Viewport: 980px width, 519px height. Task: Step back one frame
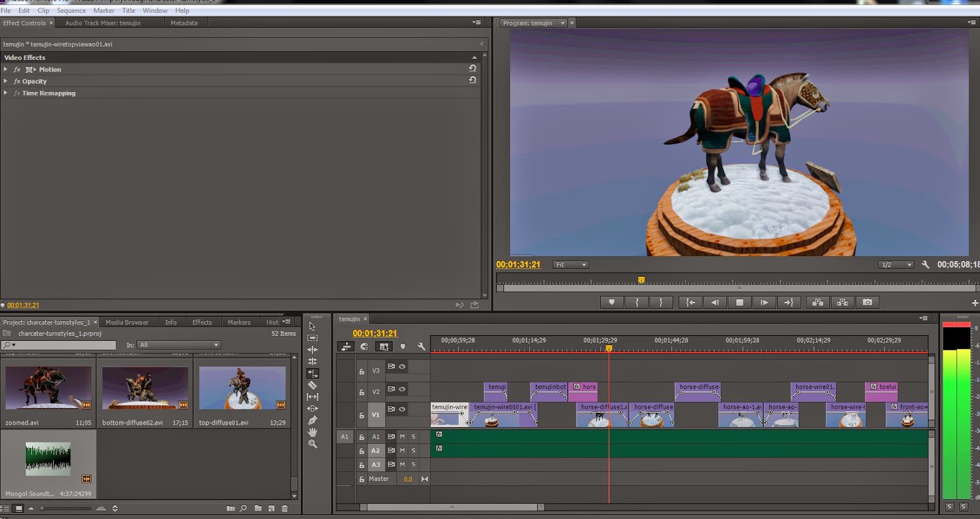point(715,302)
